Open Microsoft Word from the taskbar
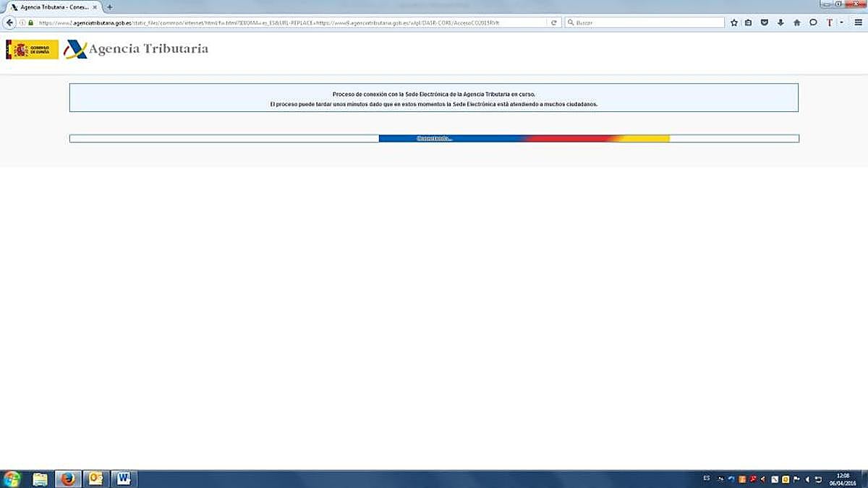 pos(124,479)
